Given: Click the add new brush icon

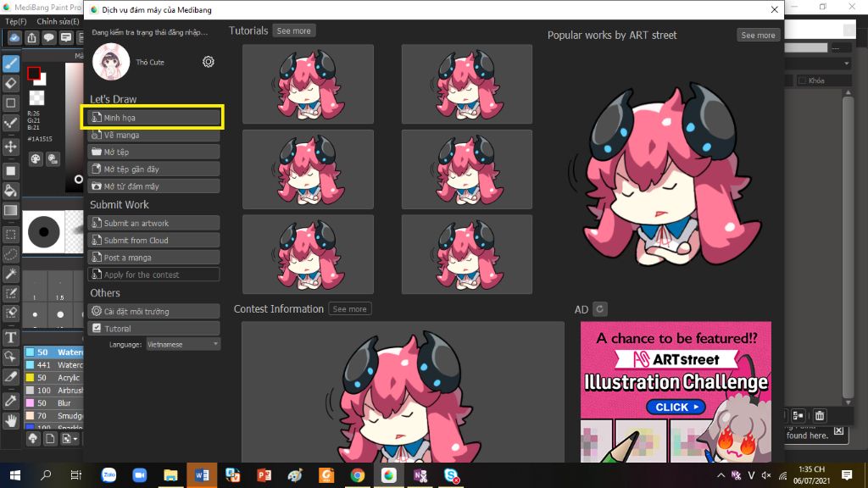Looking at the screenshot, I should [x=50, y=439].
